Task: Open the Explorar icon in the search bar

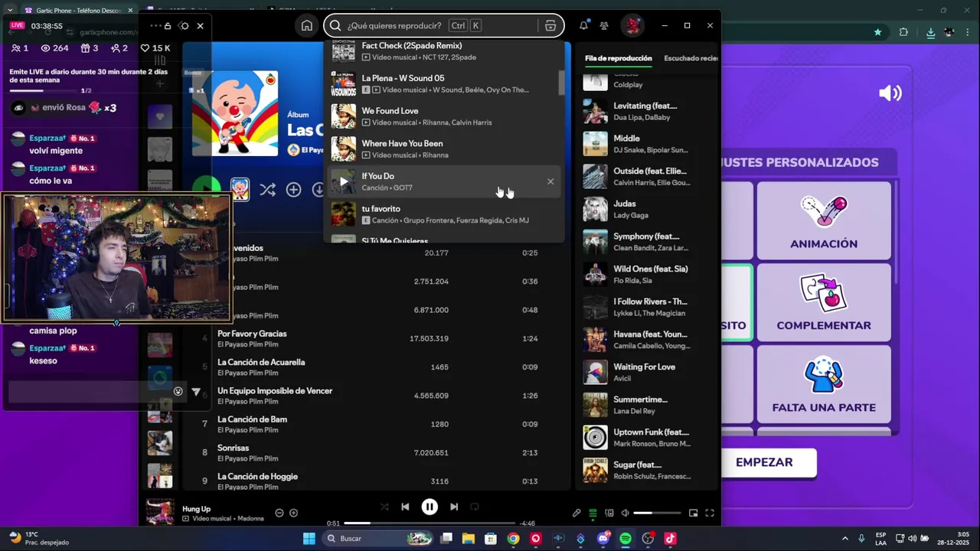Action: pos(550,25)
